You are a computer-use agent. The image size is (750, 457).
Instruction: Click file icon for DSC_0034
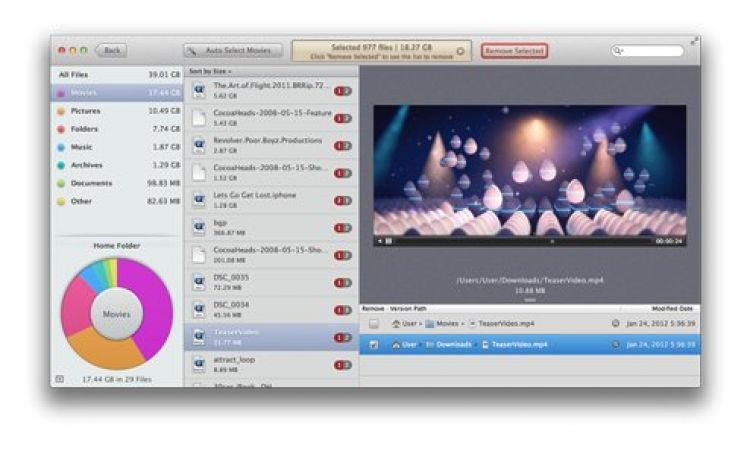199,310
